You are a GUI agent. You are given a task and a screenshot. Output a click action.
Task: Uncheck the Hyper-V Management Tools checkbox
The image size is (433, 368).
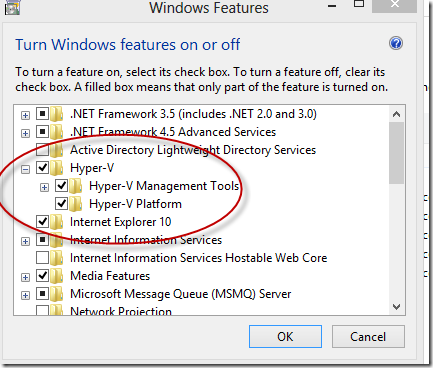61,186
